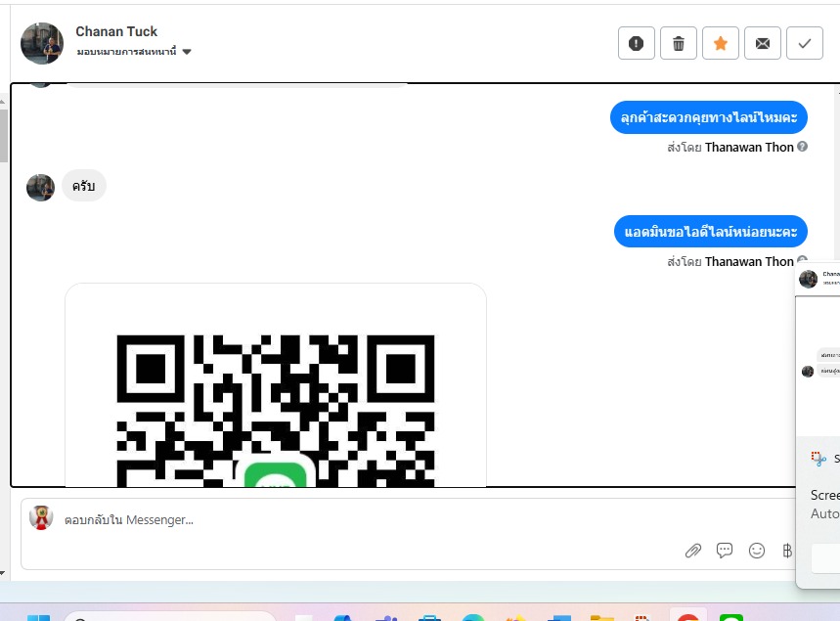Click the baht payment request icon

[x=787, y=551]
